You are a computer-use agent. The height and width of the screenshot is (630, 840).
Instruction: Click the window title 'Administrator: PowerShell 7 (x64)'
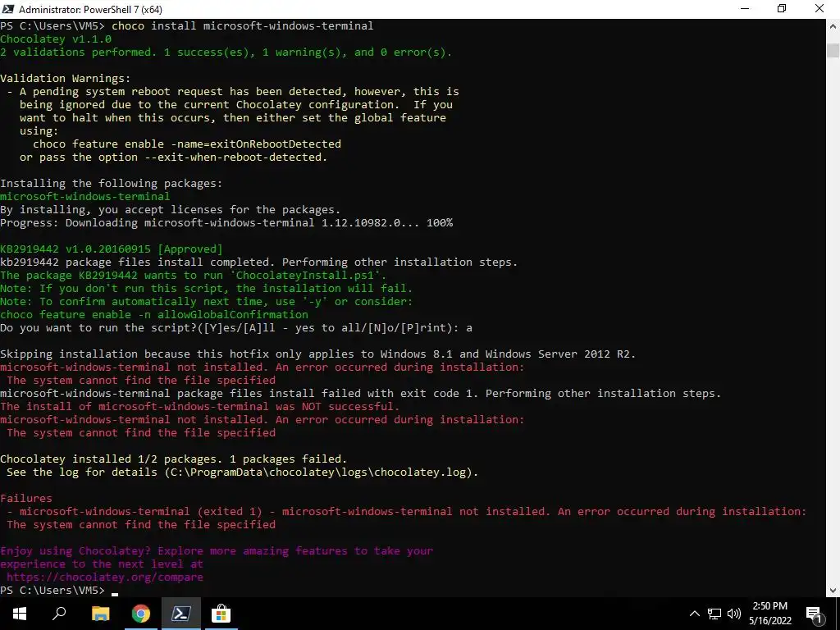(90, 9)
